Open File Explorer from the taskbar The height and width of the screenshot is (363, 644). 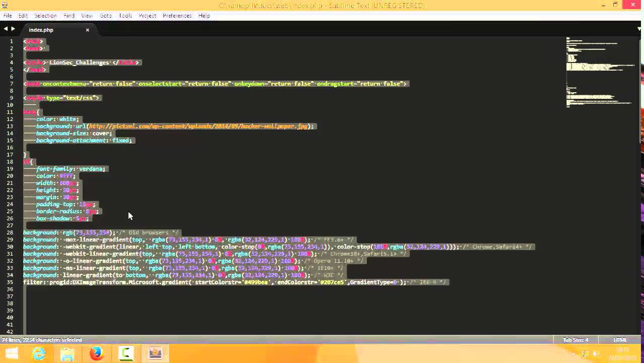(x=67, y=353)
